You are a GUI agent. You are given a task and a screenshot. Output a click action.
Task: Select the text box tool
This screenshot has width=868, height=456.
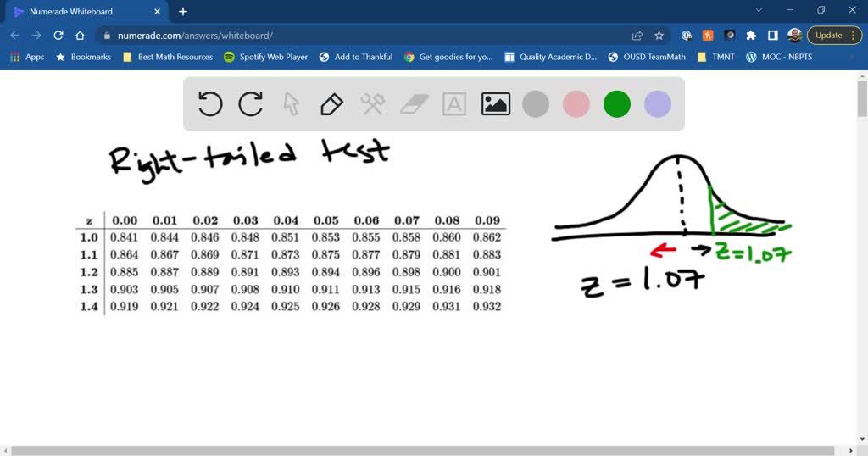pyautogui.click(x=454, y=104)
